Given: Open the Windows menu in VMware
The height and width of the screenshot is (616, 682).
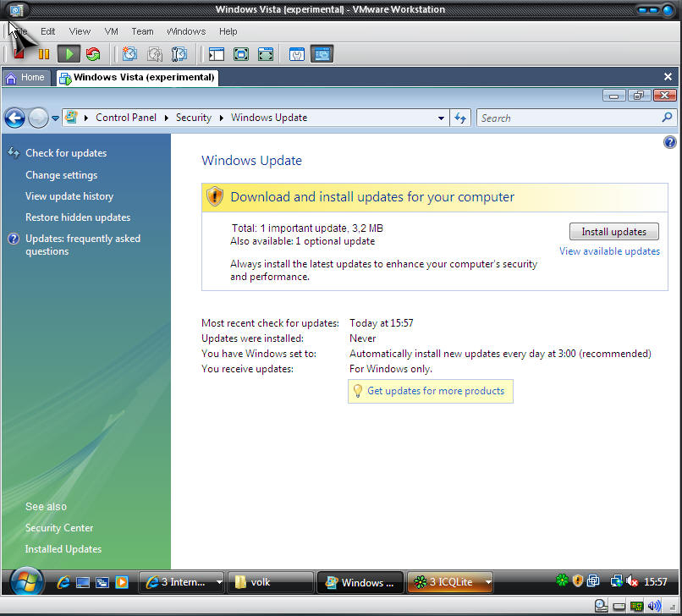Looking at the screenshot, I should (x=186, y=31).
